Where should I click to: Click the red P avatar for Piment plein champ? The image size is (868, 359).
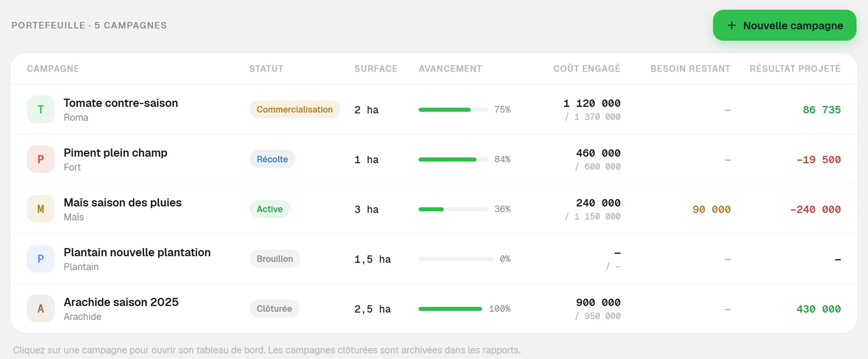click(x=41, y=159)
